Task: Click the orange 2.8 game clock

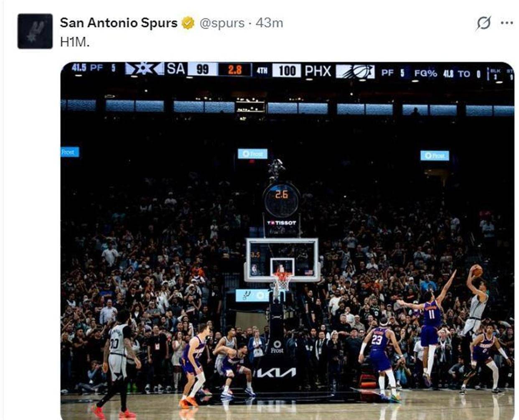Action: (235, 69)
